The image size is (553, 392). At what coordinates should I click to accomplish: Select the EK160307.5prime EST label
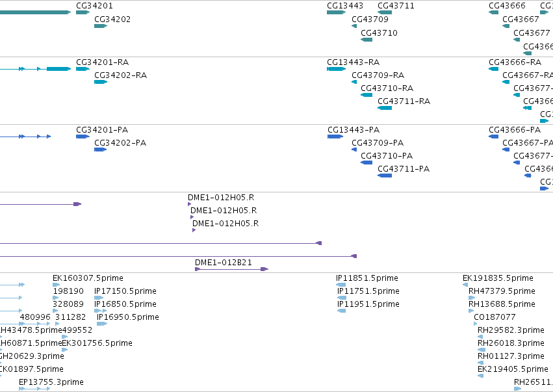click(88, 278)
